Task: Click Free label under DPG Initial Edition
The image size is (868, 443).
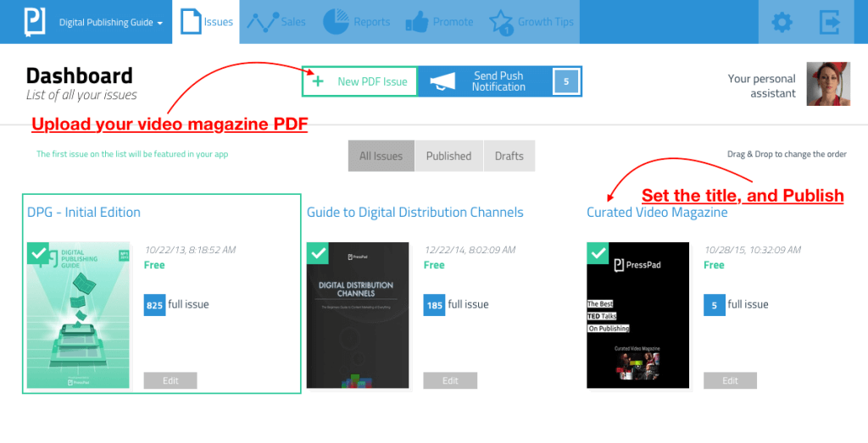Action: (x=154, y=265)
